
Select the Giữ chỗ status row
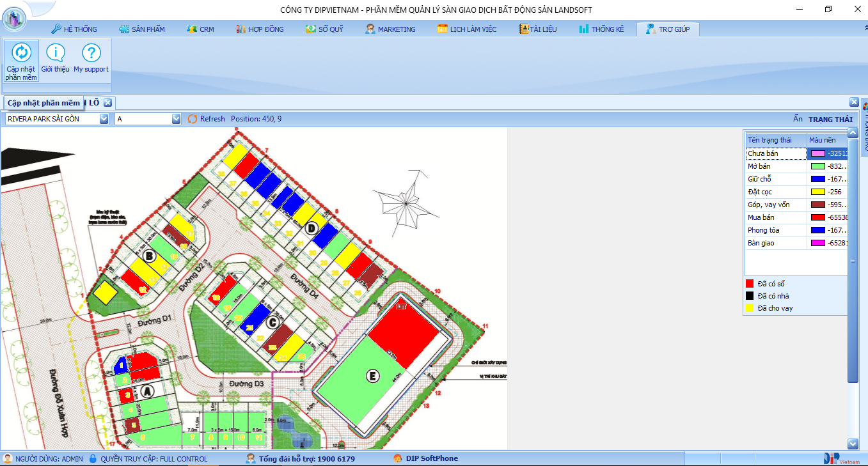tap(796, 179)
